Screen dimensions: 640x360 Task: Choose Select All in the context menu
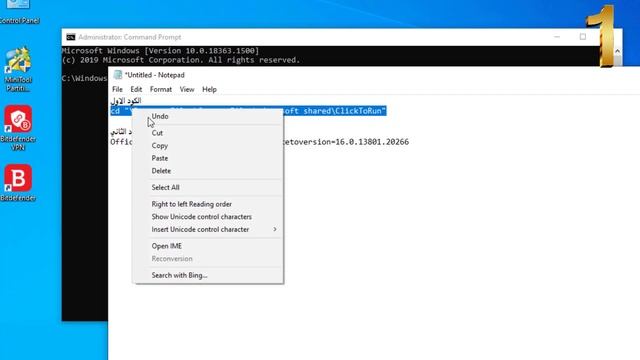pos(208,188)
